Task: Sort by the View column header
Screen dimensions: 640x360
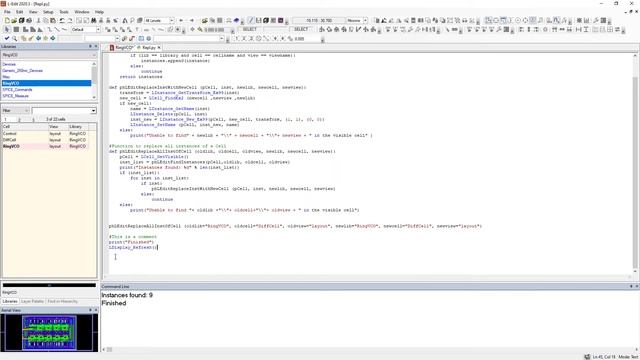Action: pos(58,127)
